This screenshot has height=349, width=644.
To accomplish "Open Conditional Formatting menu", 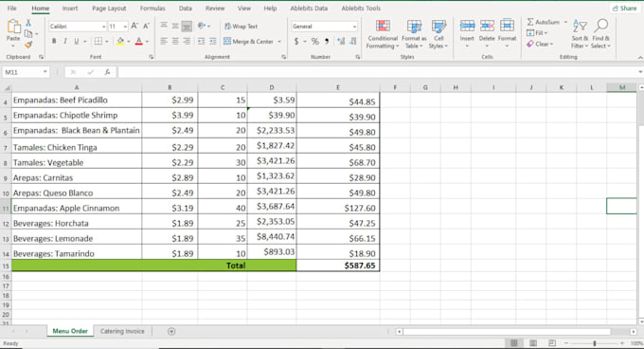I will point(383,34).
